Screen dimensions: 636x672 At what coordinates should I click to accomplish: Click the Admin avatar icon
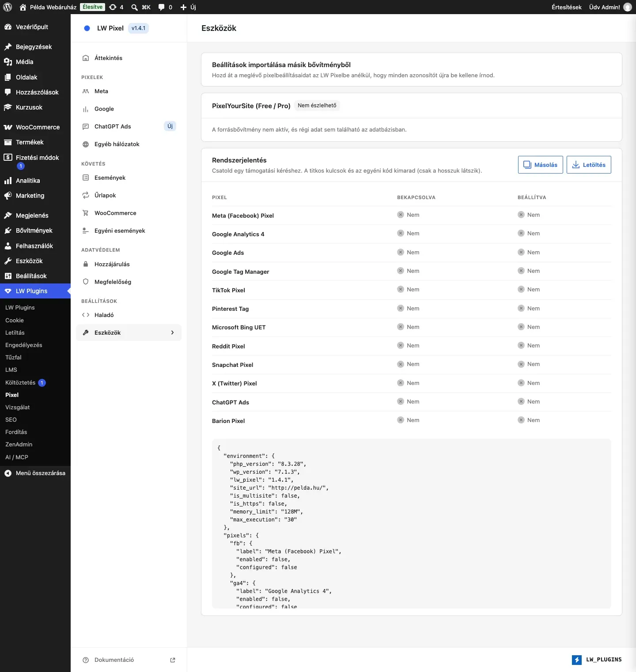(x=628, y=7)
